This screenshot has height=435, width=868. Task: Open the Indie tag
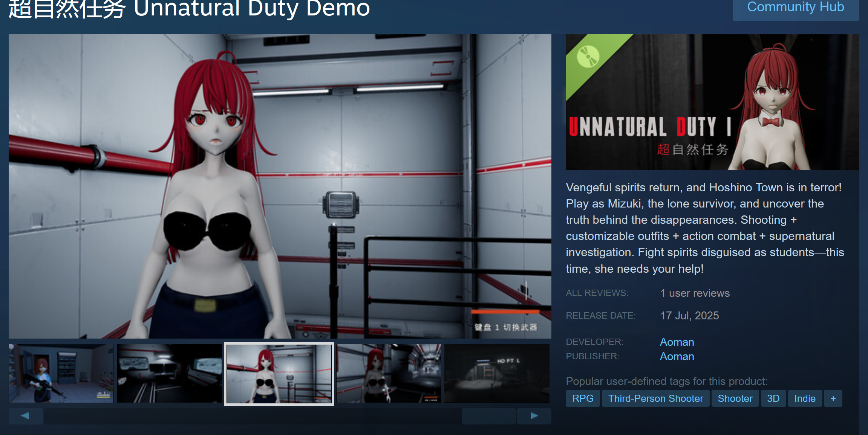805,398
